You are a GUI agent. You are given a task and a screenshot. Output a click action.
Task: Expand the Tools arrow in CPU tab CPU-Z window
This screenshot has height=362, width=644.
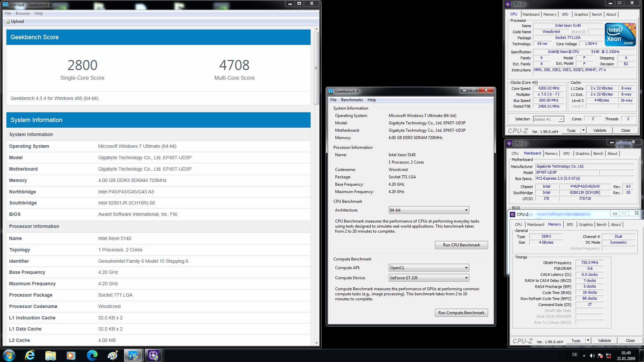point(583,130)
